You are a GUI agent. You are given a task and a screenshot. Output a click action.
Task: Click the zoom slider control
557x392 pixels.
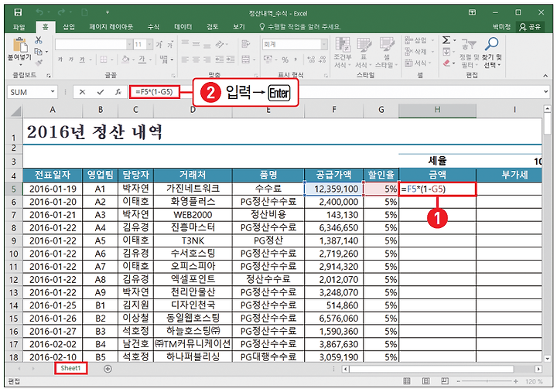[487, 381]
